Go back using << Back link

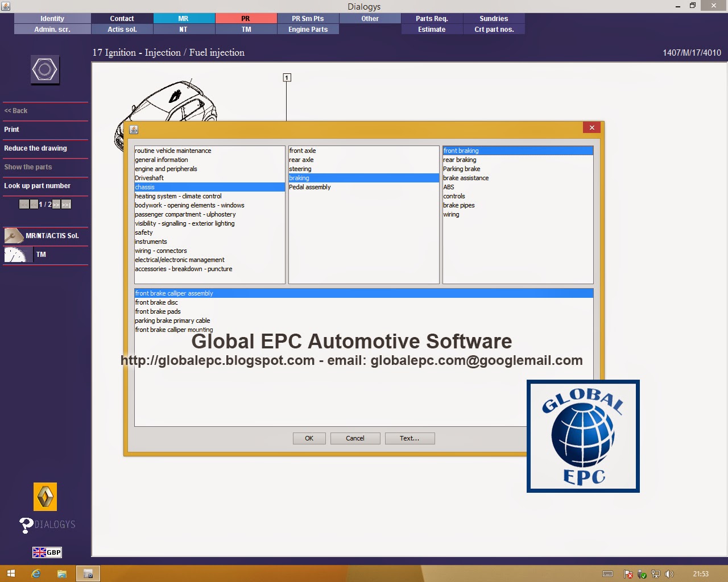pyautogui.click(x=16, y=111)
